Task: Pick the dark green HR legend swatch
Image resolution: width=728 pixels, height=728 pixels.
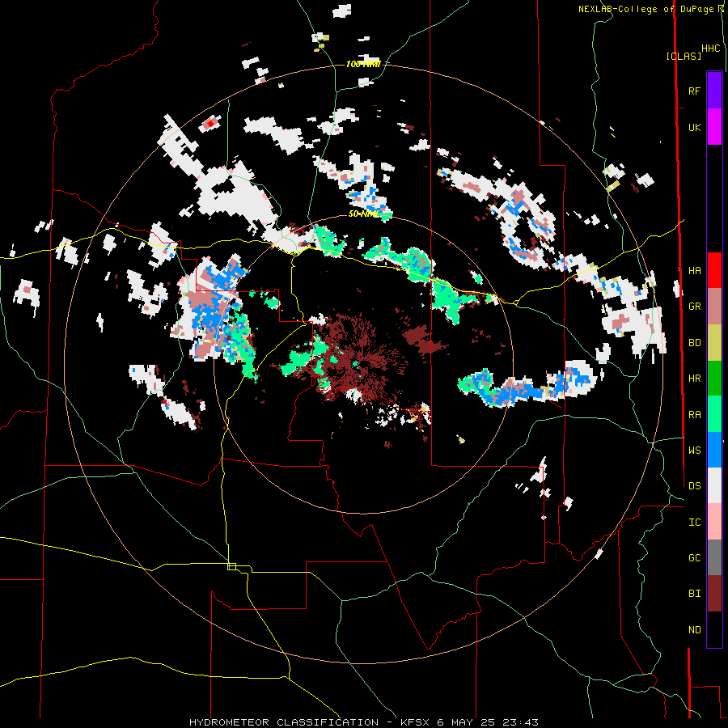Action: pyautogui.click(x=714, y=379)
